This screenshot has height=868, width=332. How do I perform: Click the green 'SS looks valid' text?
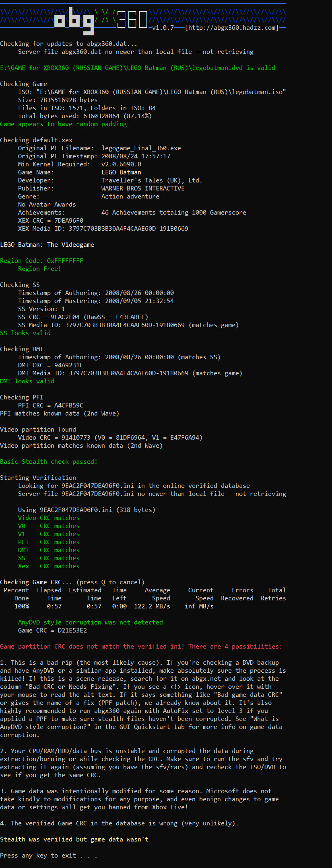[x=25, y=333]
